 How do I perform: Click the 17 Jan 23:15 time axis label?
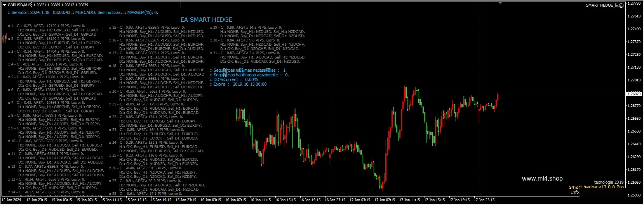click(x=484, y=200)
